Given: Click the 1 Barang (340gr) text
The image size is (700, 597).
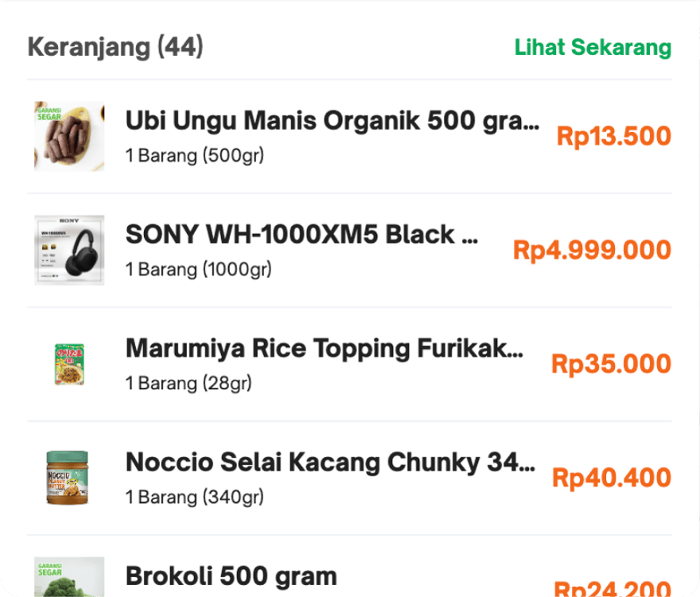Looking at the screenshot, I should (x=195, y=497).
